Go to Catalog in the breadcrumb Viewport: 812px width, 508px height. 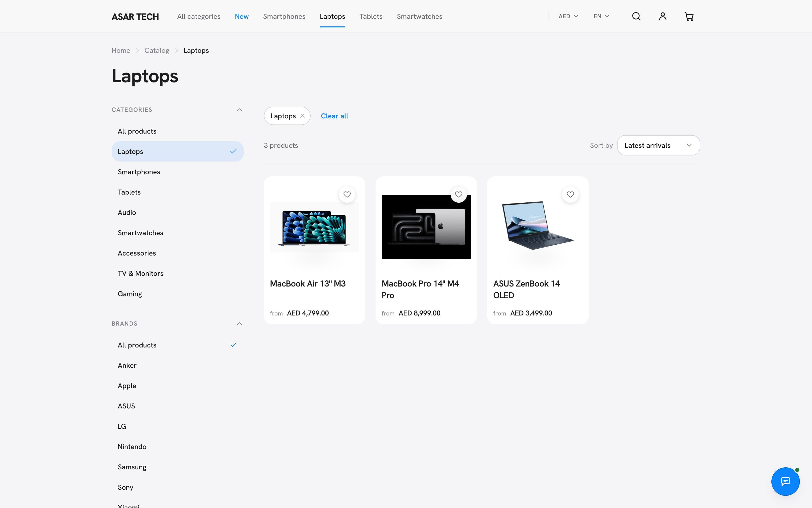(157, 50)
